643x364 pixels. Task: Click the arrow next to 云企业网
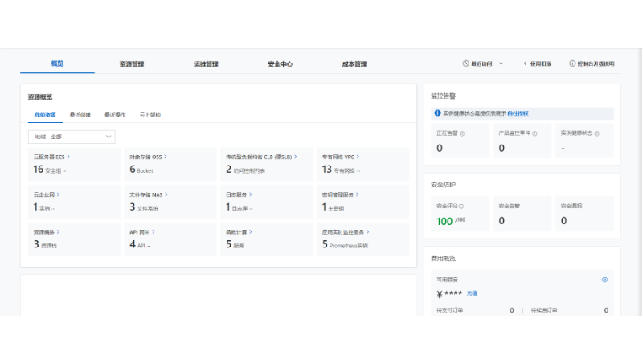coord(58,194)
